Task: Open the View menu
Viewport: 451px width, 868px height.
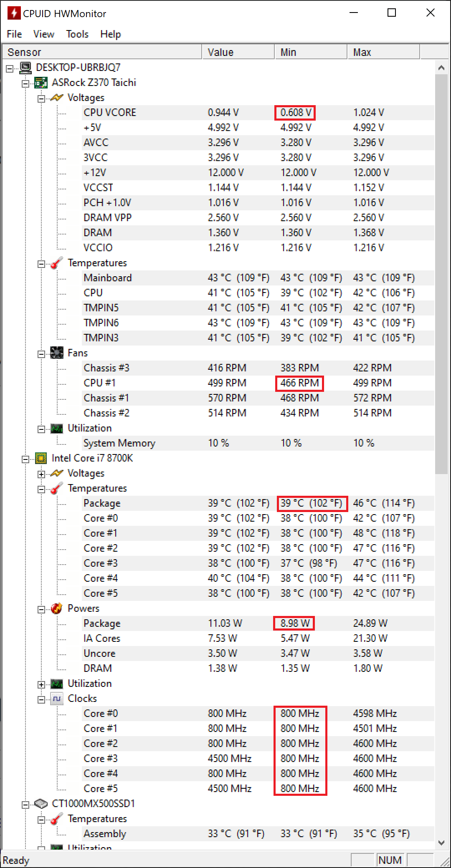Action: coord(44,34)
